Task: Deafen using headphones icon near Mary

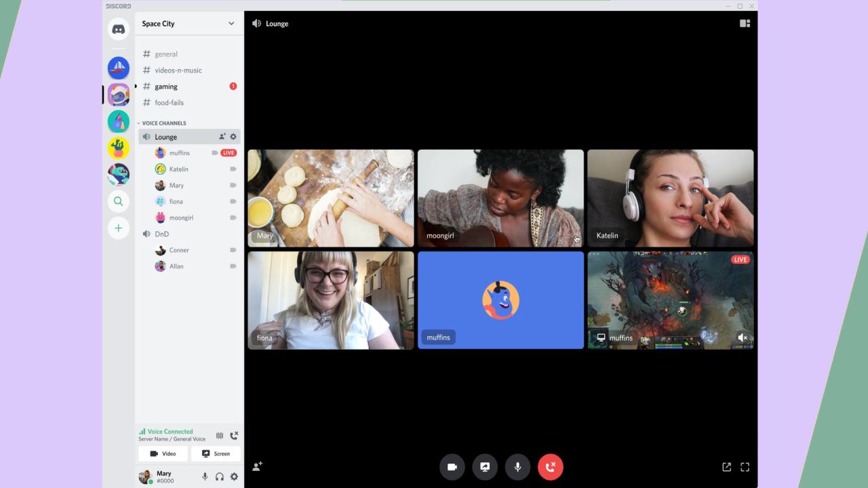Action: click(x=219, y=476)
